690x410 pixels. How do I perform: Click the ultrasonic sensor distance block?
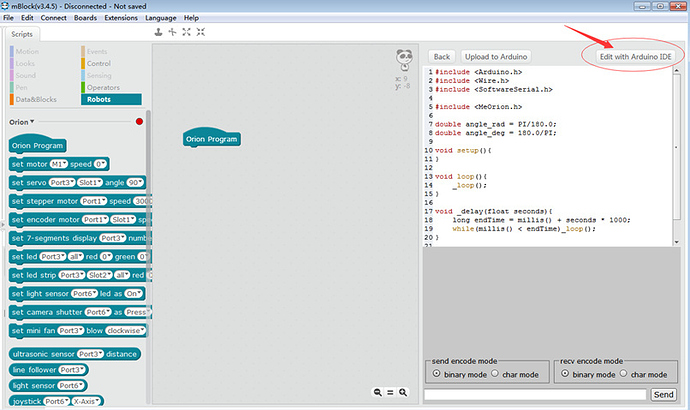coord(75,354)
